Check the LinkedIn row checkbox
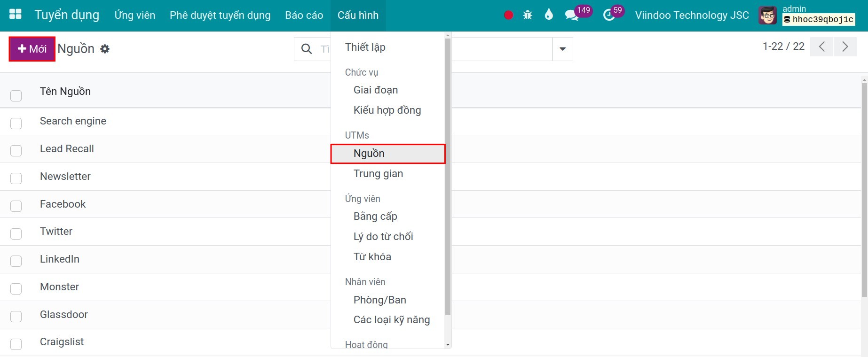Viewport: 868px width, 357px height. coord(16,261)
